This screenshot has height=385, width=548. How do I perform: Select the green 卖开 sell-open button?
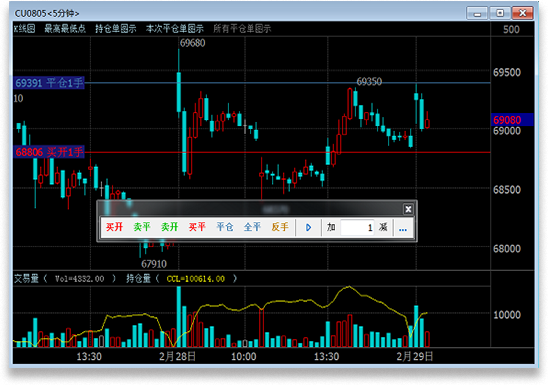pos(170,227)
